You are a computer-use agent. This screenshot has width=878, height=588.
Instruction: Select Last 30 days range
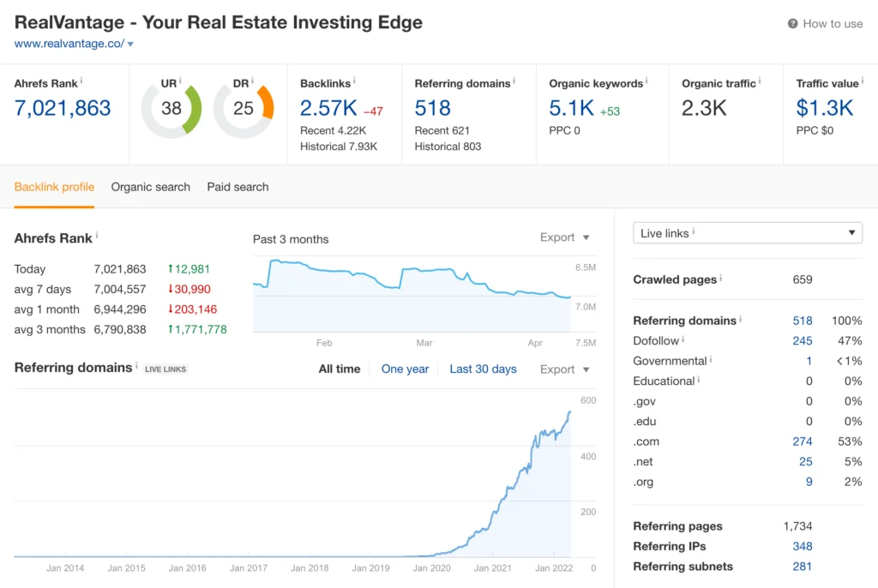tap(483, 369)
